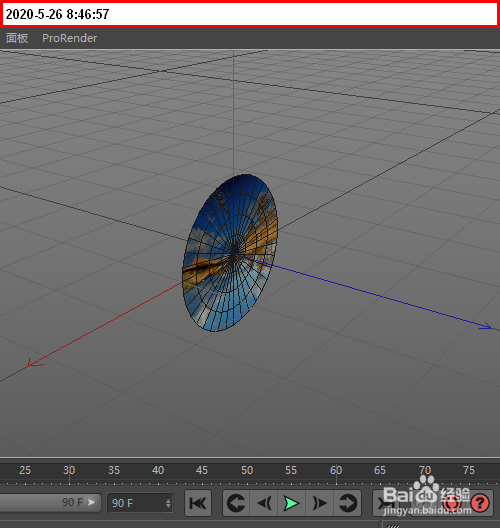Go to the next keyframe
The height and width of the screenshot is (528, 500).
[347, 503]
